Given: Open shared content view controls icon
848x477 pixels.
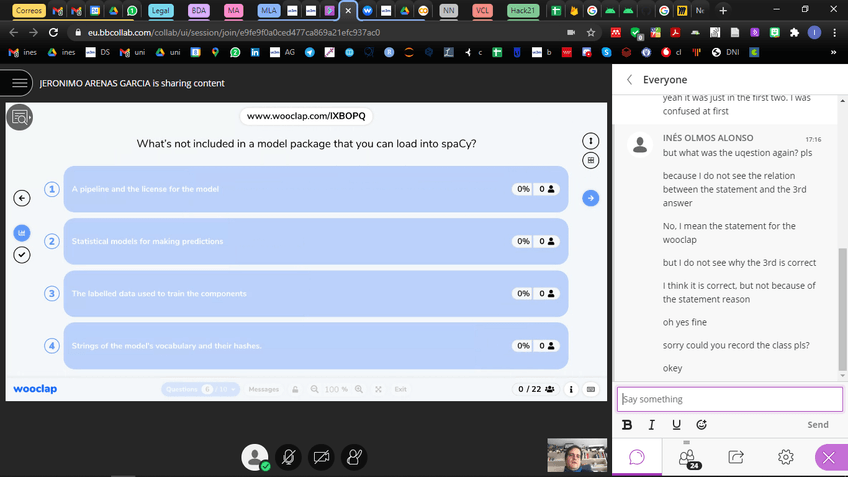Looking at the screenshot, I should 19,117.
